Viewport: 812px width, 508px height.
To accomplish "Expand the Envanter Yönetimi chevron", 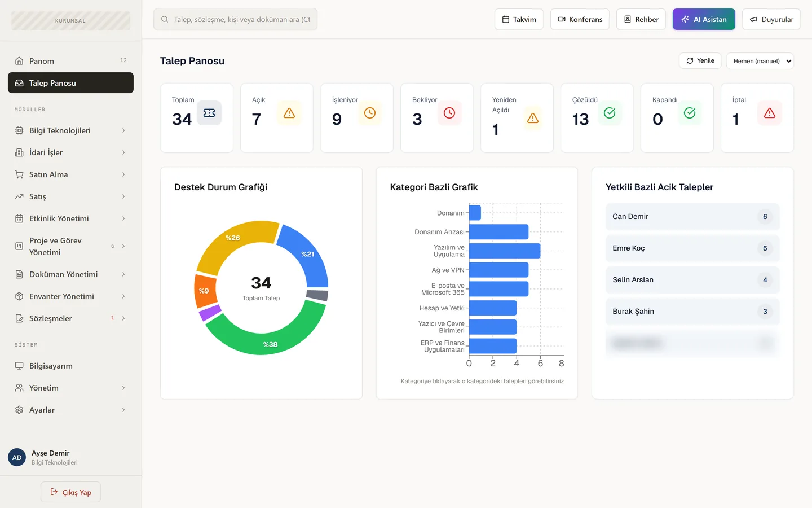I will tap(123, 296).
